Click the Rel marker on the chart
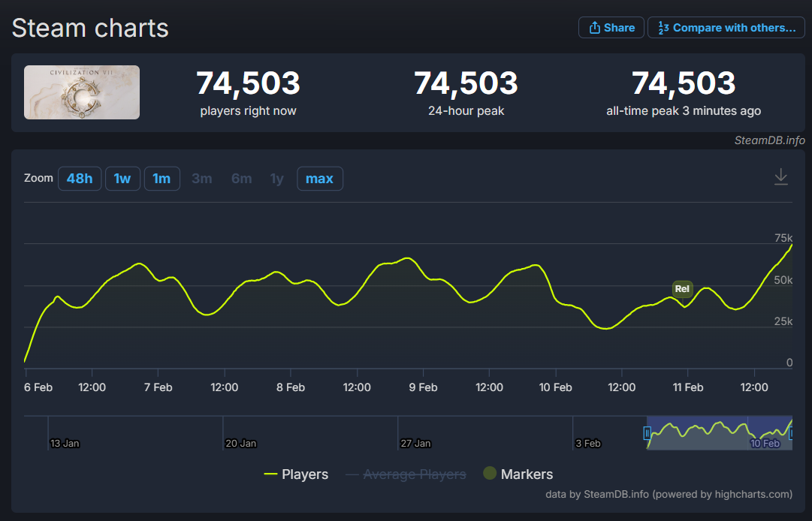 683,289
